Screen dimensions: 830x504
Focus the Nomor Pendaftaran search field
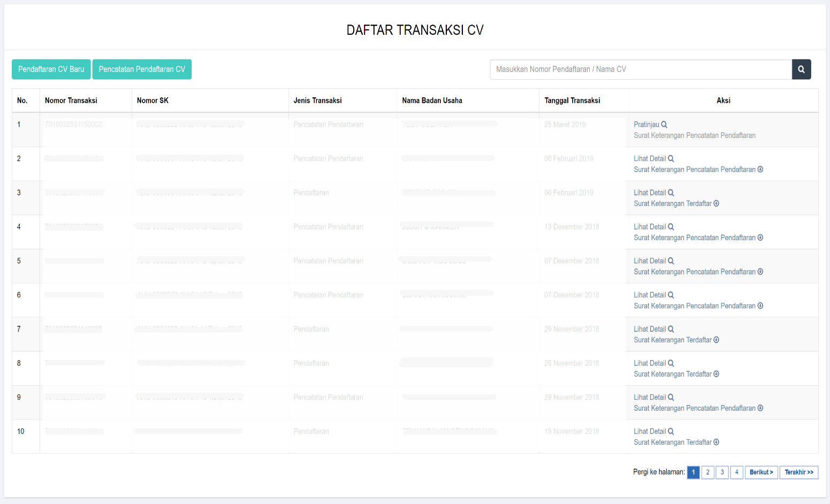click(640, 70)
